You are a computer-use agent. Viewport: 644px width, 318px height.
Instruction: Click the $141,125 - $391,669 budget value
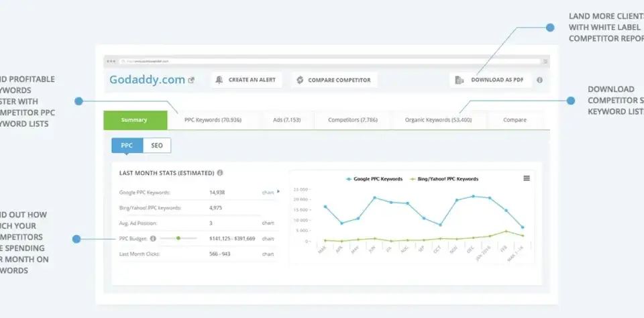(232, 239)
